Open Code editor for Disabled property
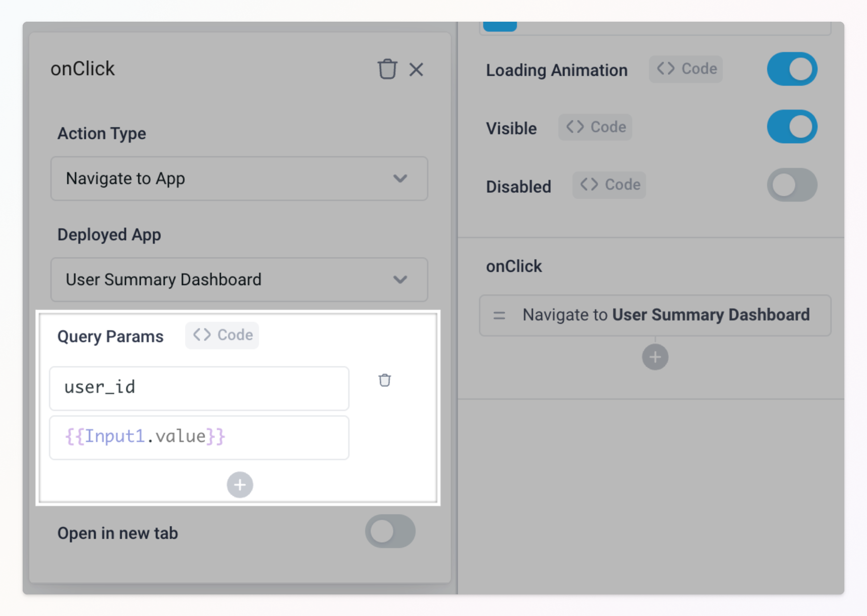This screenshot has width=867, height=616. pos(609,185)
